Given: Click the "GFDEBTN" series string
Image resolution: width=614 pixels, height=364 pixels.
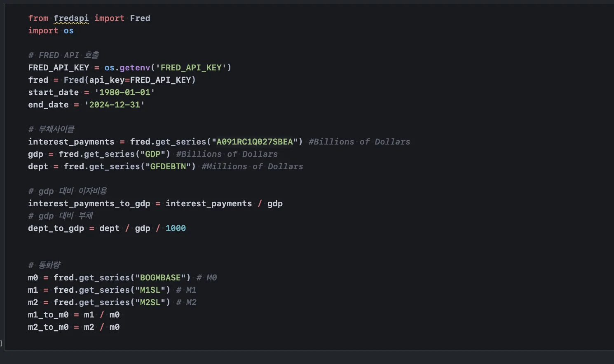Looking at the screenshot, I should [x=168, y=166].
